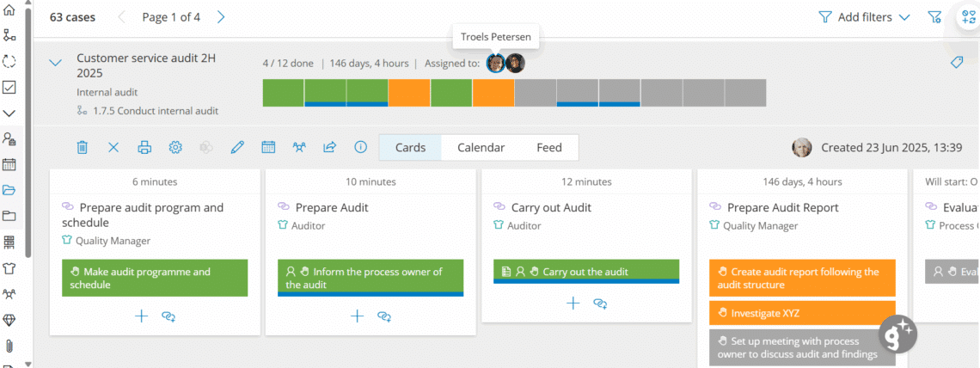Click the paperclip icon in left sidebar
The height and width of the screenshot is (368, 980).
[x=9, y=346]
